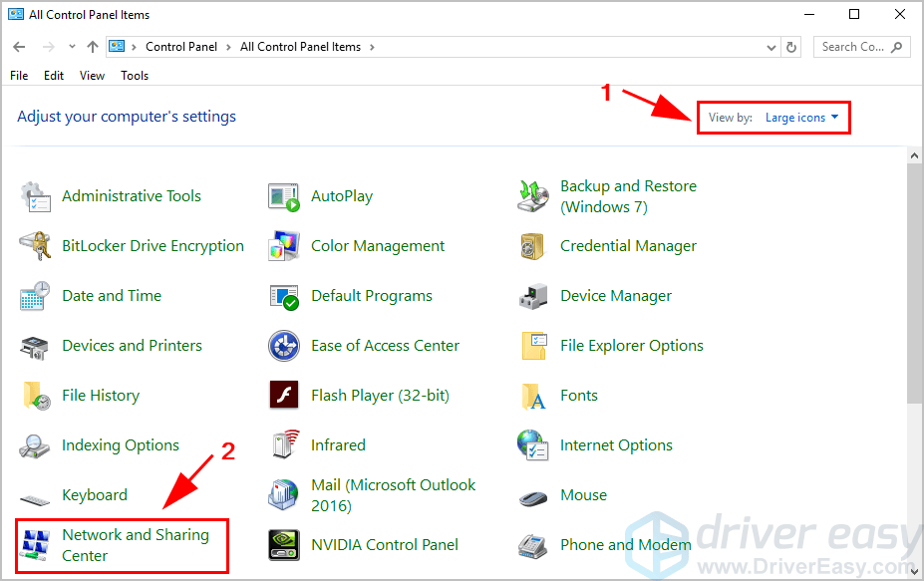This screenshot has width=924, height=581.
Task: Click the AutoPlay icon
Action: click(284, 196)
